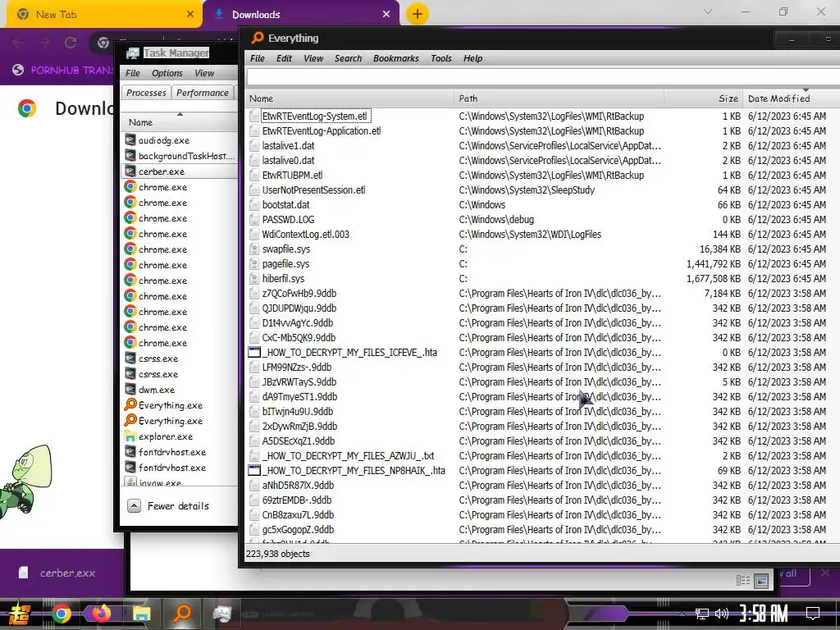Select the PASSWD.LOG file
Viewport: 840px width, 630px height.
pyautogui.click(x=288, y=220)
